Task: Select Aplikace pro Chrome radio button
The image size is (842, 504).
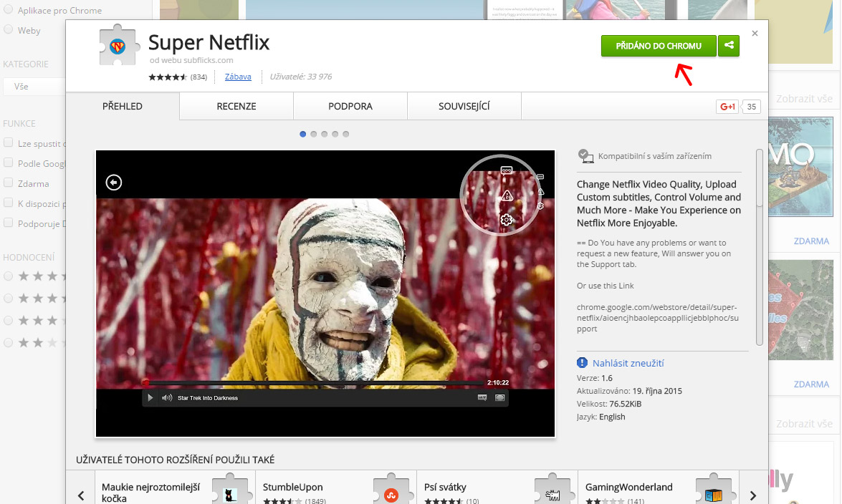Action: pyautogui.click(x=8, y=9)
